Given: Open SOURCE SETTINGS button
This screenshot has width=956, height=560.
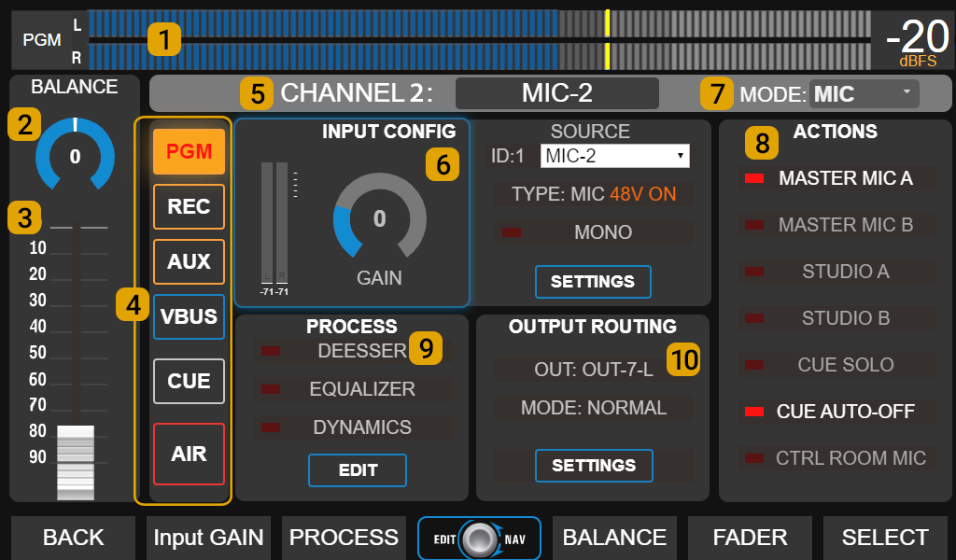Looking at the screenshot, I should (593, 282).
